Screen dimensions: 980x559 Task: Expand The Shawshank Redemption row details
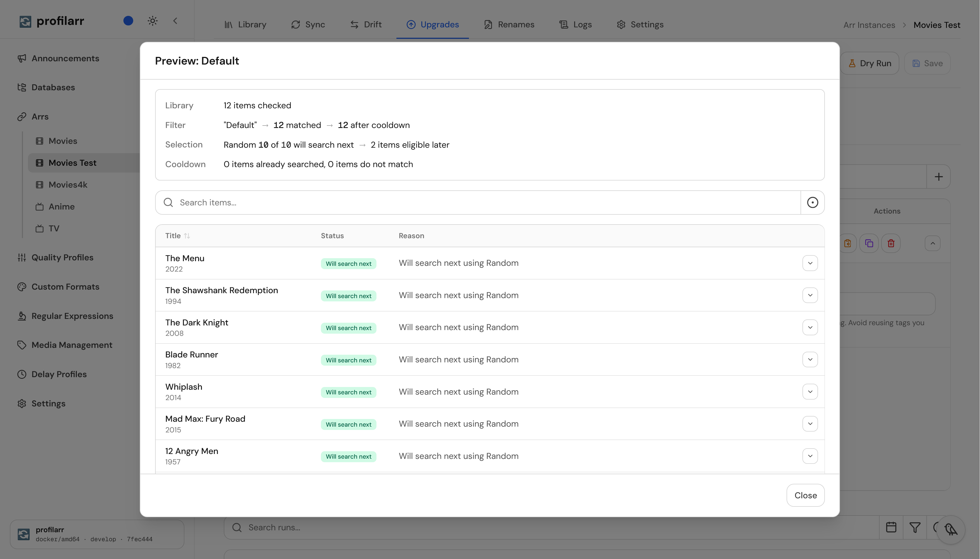click(x=810, y=295)
